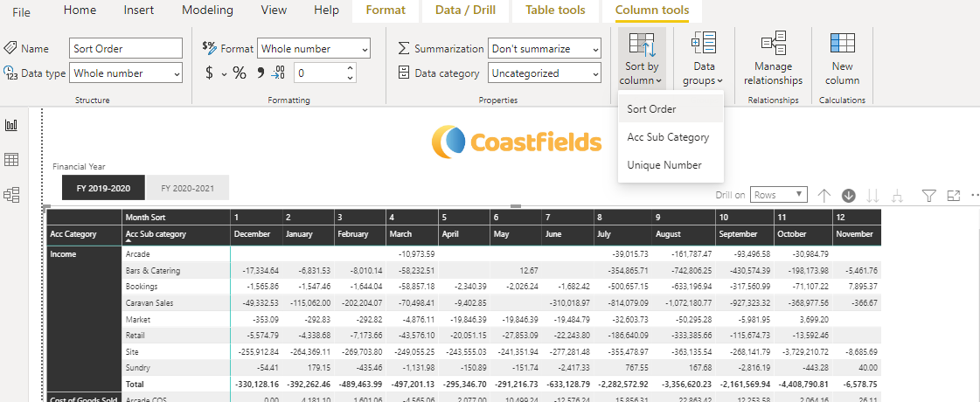Expand currency format options chevron
This screenshot has width=980, height=402.
tap(225, 73)
